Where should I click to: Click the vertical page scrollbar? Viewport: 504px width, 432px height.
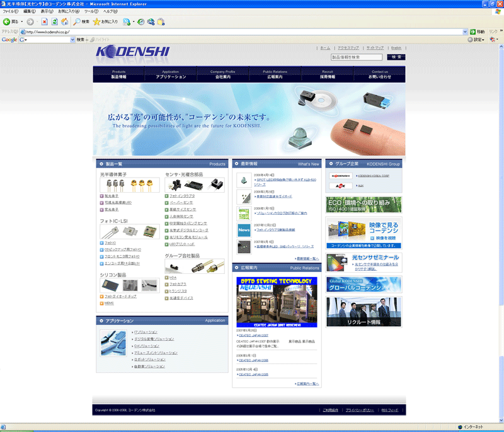click(501, 233)
